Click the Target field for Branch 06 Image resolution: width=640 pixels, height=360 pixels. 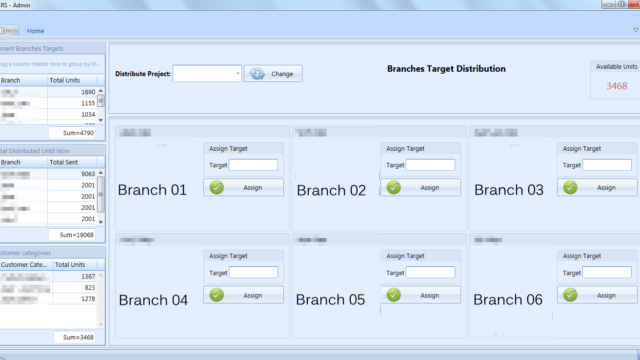(x=607, y=272)
